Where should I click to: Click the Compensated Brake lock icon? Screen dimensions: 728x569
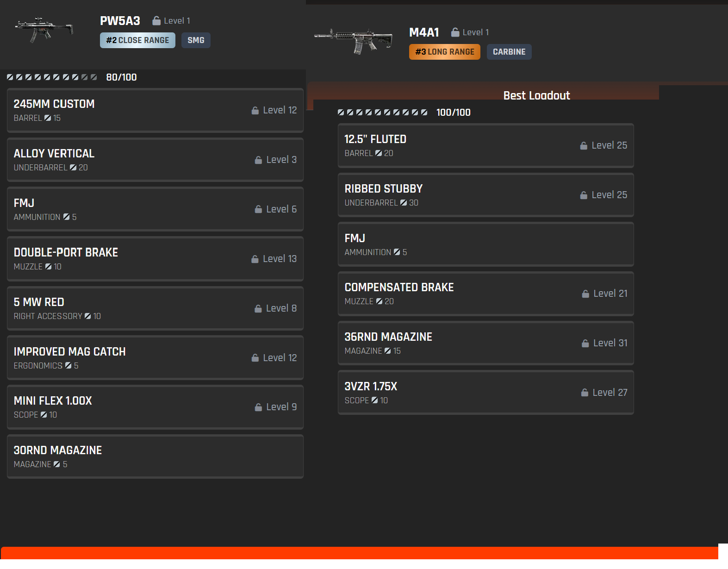click(x=585, y=294)
